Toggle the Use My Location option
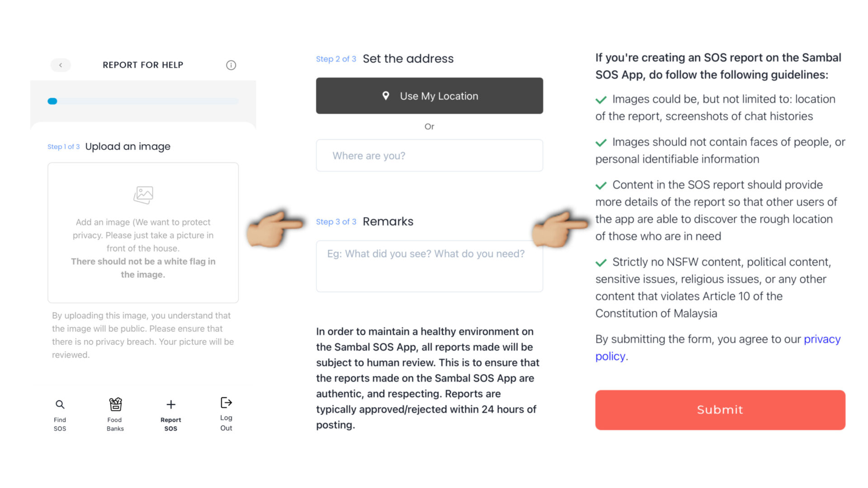The image size is (868, 488). coord(429,95)
